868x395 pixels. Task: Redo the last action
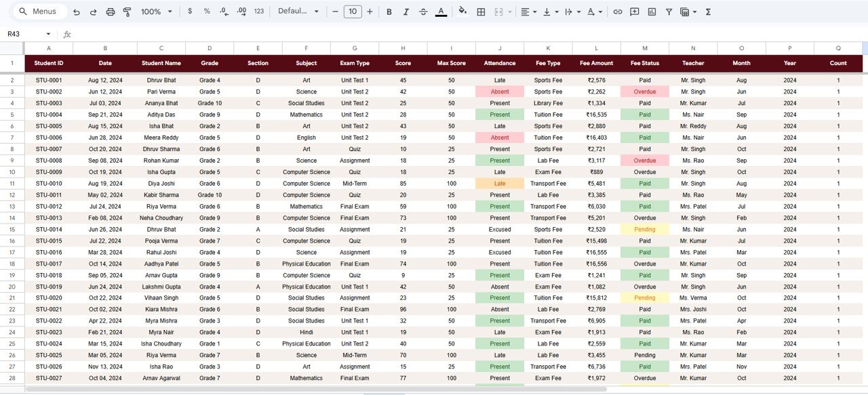[x=93, y=12]
